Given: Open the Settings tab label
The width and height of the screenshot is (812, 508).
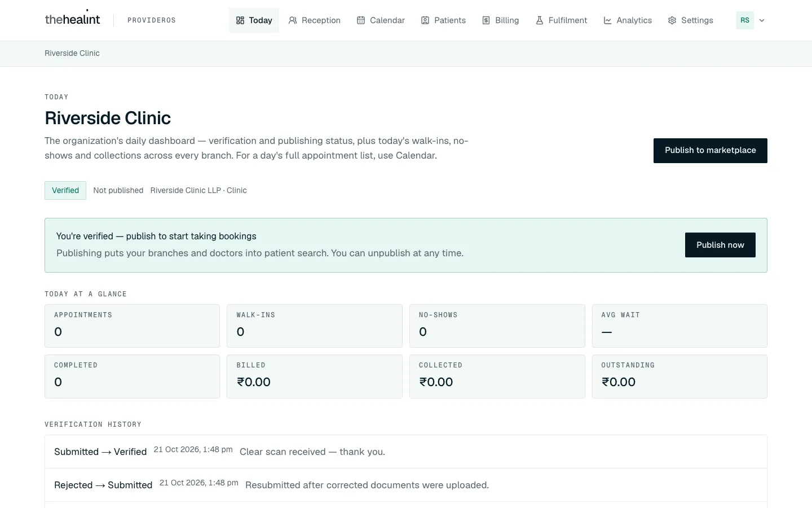Looking at the screenshot, I should click(697, 20).
